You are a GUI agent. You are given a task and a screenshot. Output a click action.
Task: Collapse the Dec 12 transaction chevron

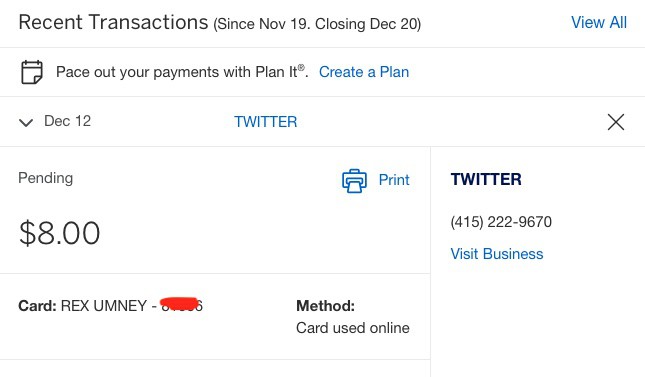pos(26,122)
